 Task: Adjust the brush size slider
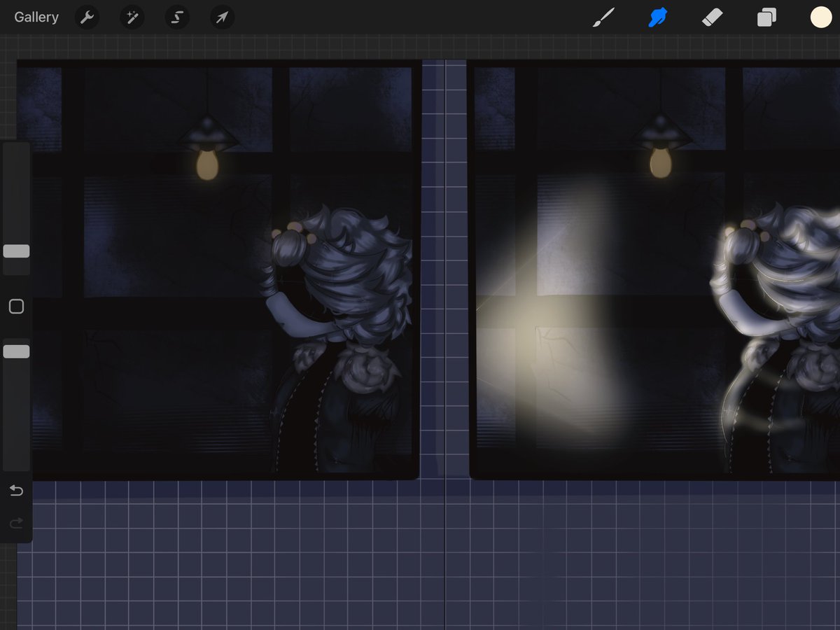click(x=16, y=251)
